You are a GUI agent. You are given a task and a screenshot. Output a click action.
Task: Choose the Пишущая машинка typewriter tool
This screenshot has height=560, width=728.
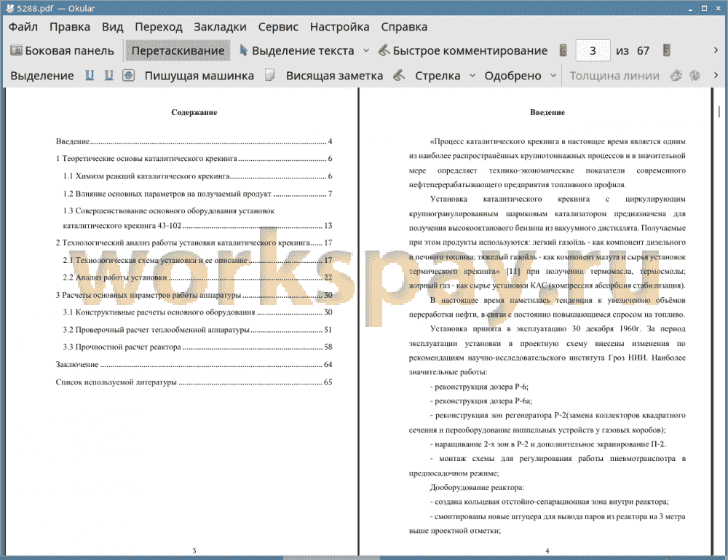[199, 76]
